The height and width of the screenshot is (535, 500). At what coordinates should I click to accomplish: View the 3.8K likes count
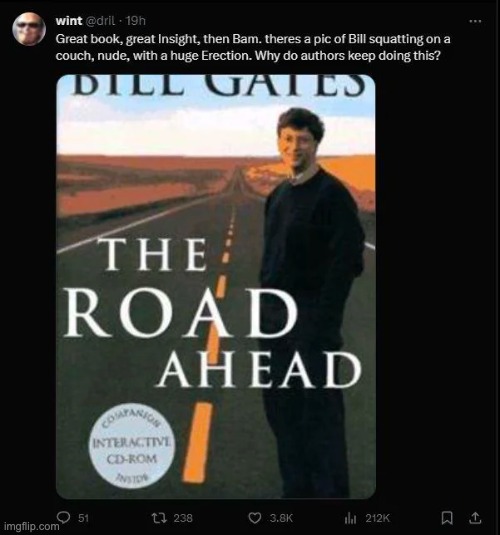(281, 518)
